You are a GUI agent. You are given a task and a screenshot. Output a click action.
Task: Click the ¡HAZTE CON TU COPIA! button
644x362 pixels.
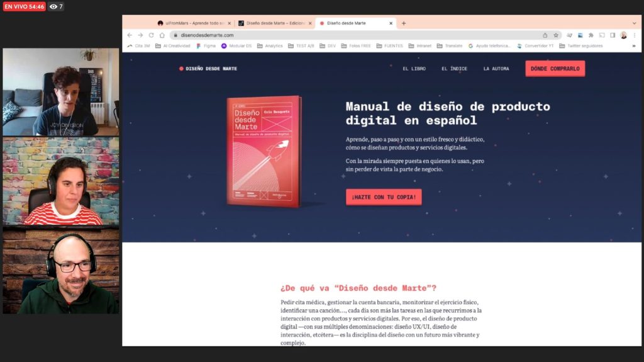[384, 197]
